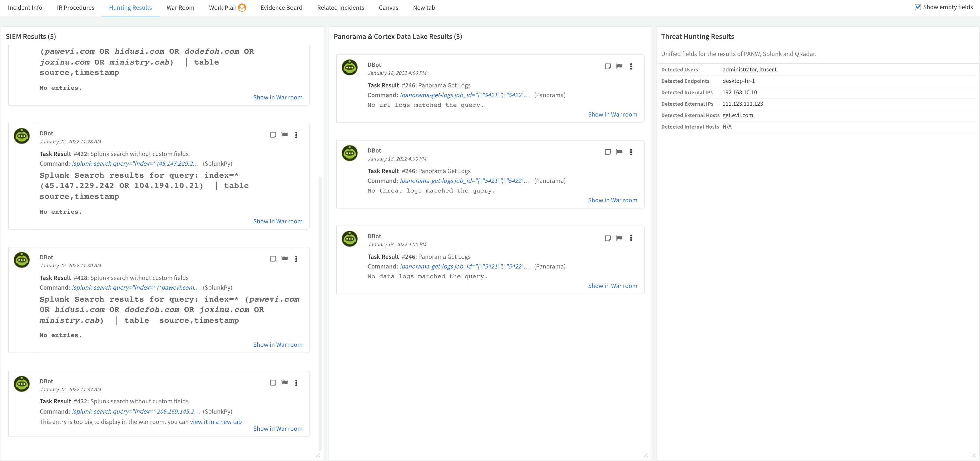Open the three-dot menu on 'No threat logs' entry
Screen dimensions: 980x461
click(x=631, y=152)
